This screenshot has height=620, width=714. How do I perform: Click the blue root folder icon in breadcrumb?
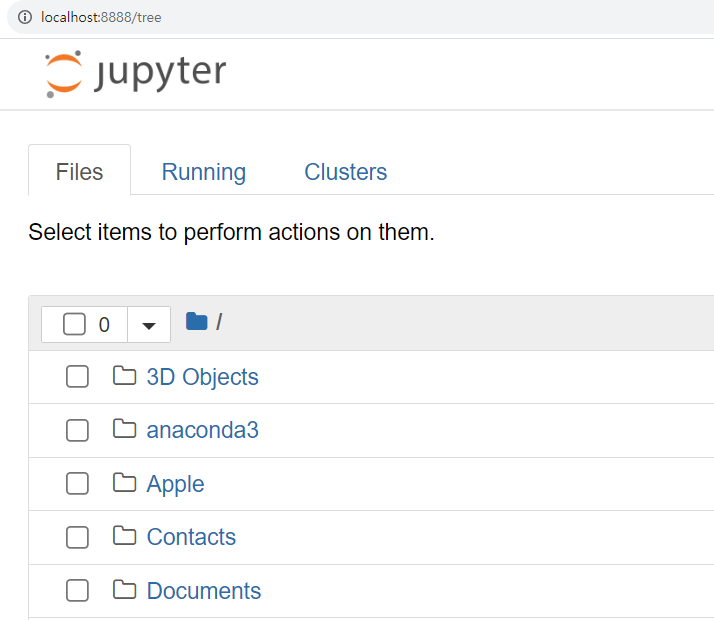point(197,321)
